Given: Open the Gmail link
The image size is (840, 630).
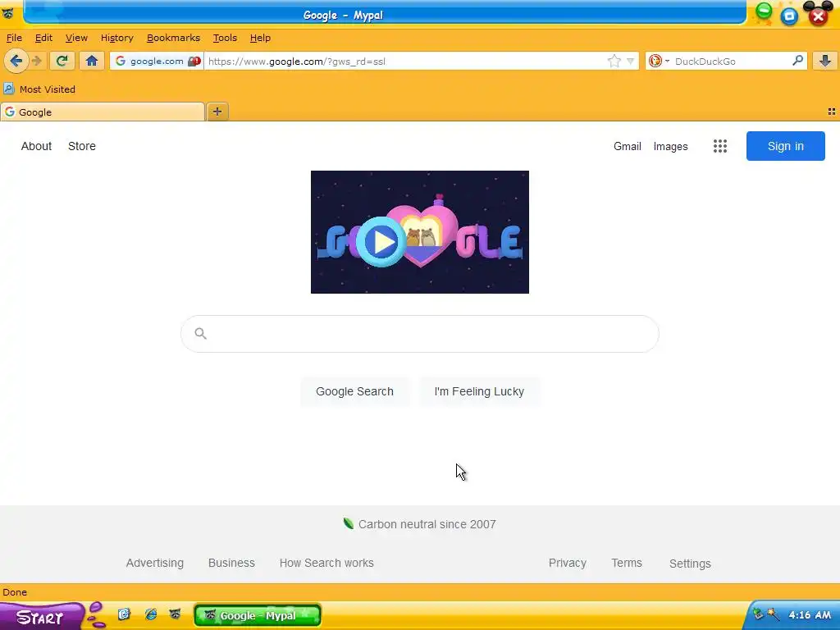Looking at the screenshot, I should point(628,146).
